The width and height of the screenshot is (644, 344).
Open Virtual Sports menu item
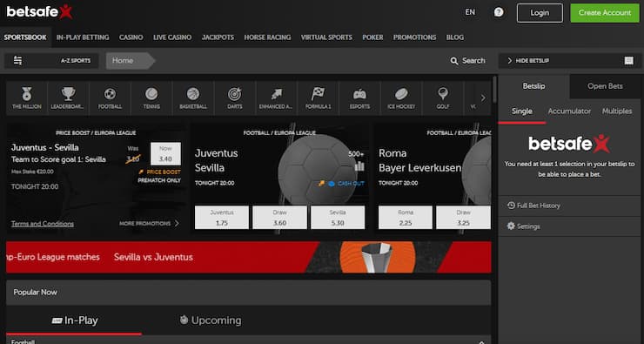click(326, 37)
